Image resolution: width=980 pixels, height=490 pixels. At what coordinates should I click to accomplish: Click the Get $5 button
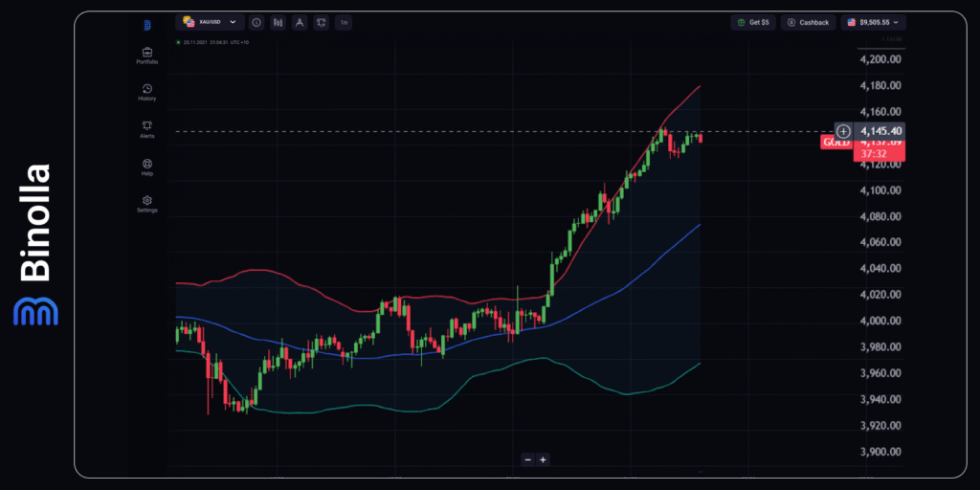click(x=753, y=23)
